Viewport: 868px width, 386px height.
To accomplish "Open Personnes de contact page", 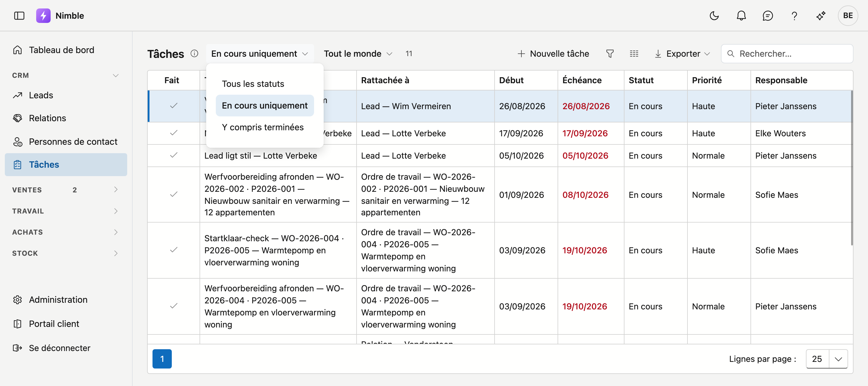I will [66, 142].
